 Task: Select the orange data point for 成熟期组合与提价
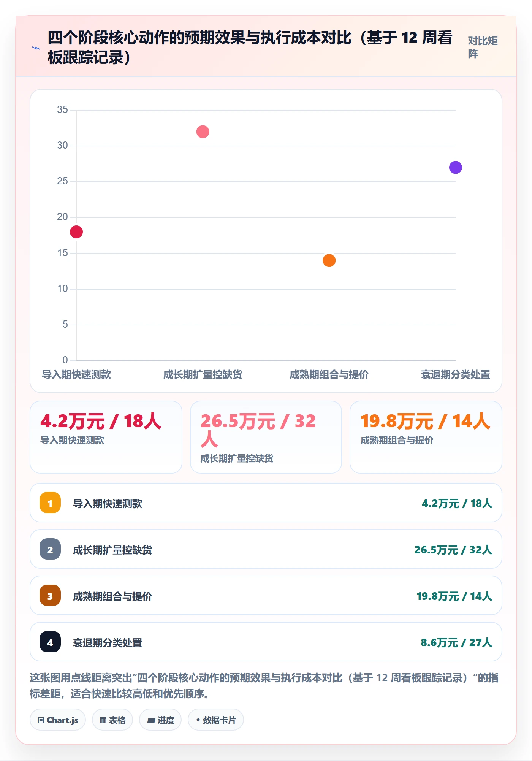point(329,260)
